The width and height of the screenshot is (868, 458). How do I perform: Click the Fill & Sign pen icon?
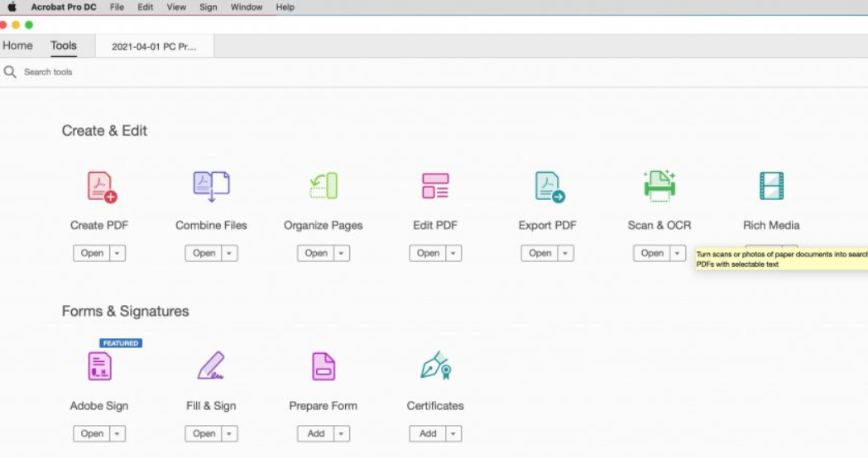click(211, 366)
